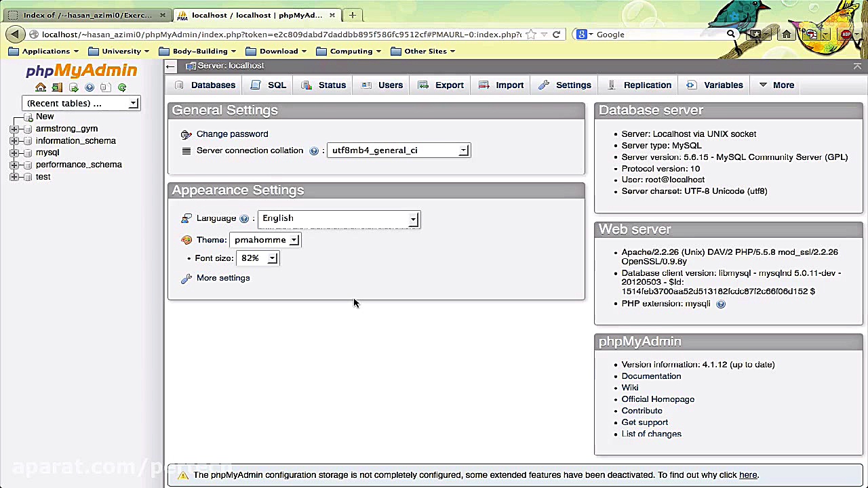The height and width of the screenshot is (488, 868).
Task: Click the help icon beside Language
Action: click(x=244, y=219)
